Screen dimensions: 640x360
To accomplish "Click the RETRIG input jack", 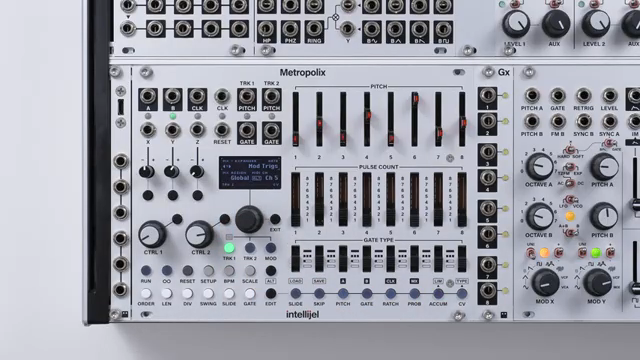I will (x=583, y=96).
